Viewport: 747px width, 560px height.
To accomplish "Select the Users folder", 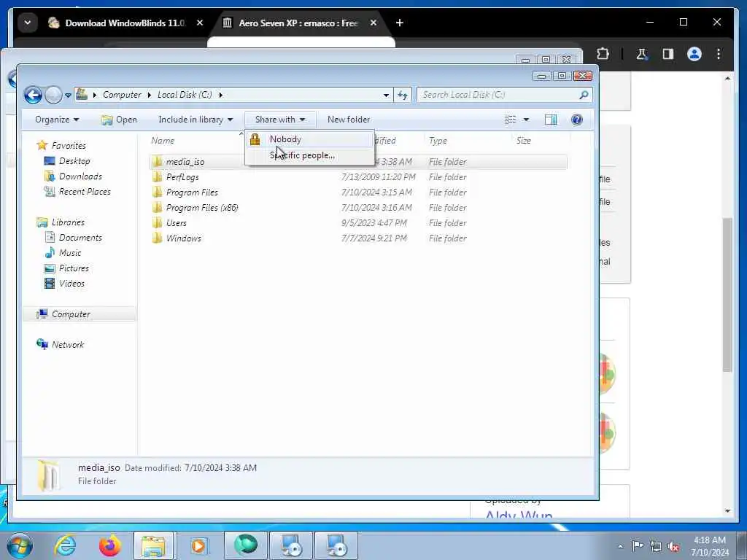I will 176,223.
